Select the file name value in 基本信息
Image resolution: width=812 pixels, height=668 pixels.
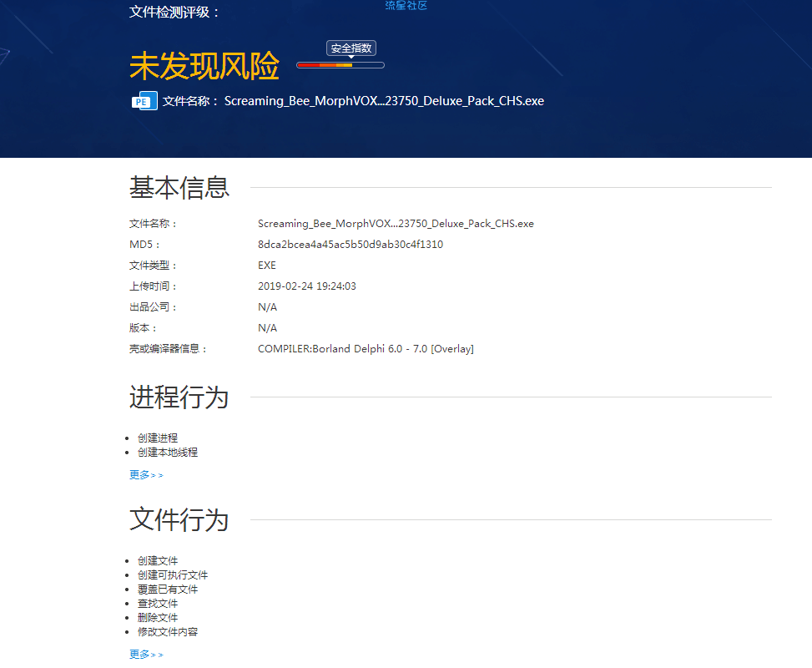(396, 223)
